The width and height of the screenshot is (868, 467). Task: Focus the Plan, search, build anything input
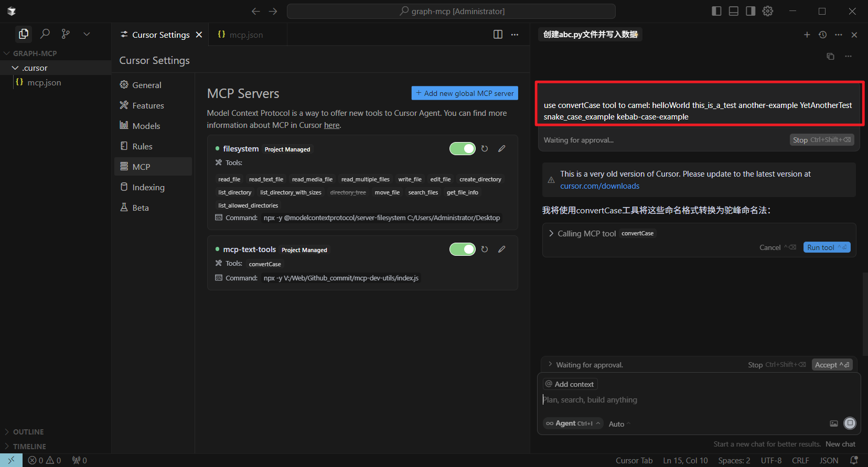(x=699, y=400)
